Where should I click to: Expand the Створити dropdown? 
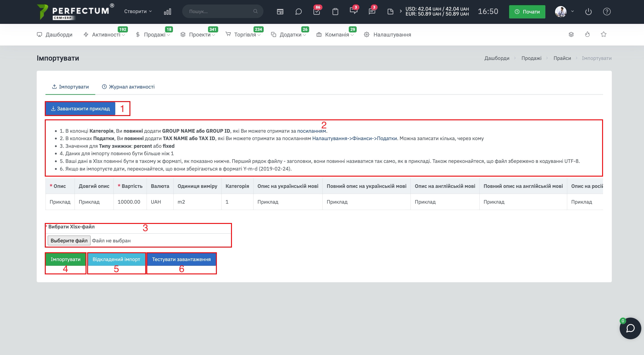(138, 11)
